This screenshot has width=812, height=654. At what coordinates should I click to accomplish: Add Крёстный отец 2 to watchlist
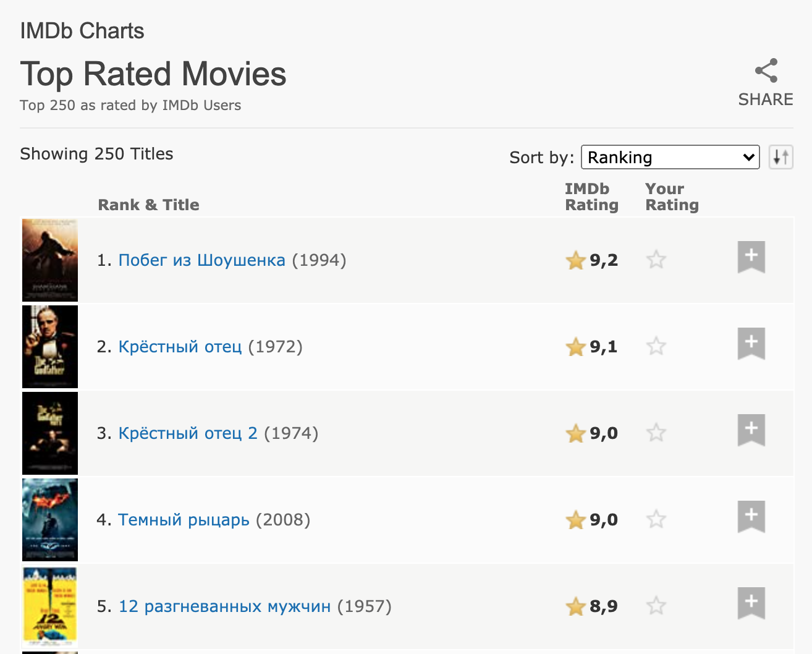pyautogui.click(x=751, y=430)
